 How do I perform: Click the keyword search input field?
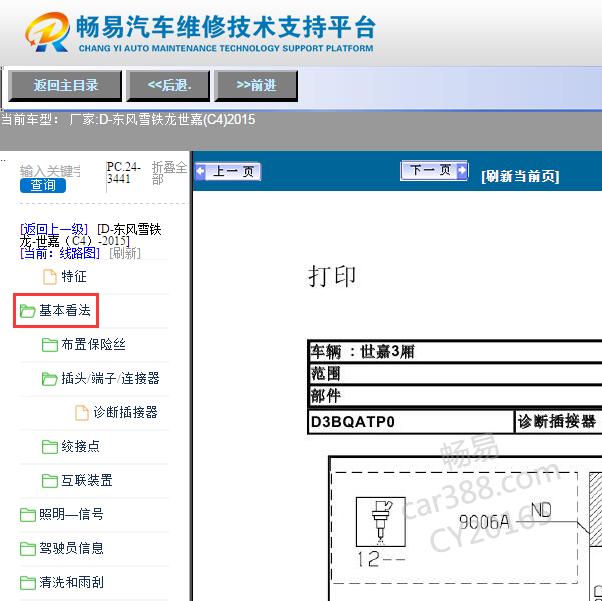50,171
